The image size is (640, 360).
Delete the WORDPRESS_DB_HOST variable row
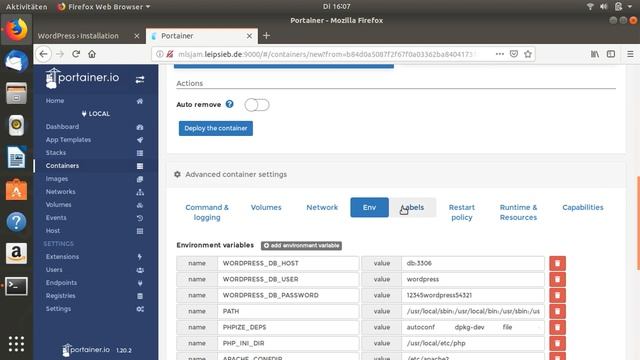(557, 263)
